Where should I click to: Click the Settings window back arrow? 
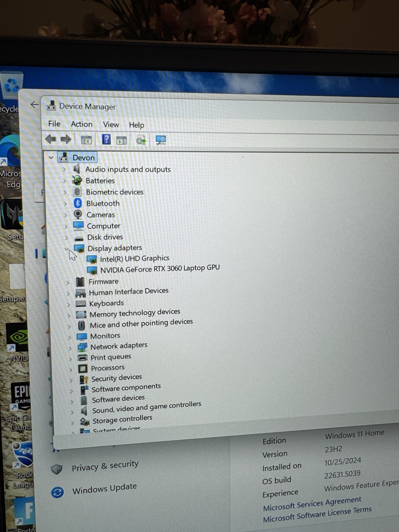(x=35, y=105)
